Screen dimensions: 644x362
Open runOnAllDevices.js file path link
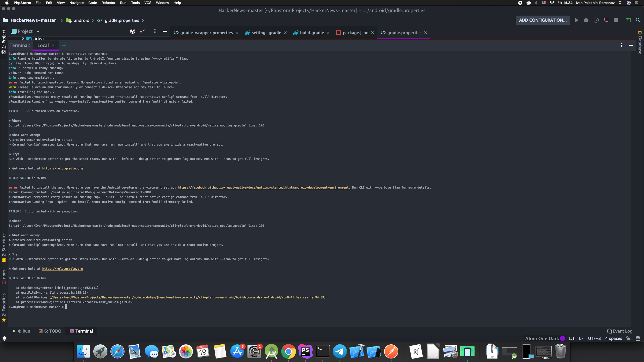click(x=187, y=297)
